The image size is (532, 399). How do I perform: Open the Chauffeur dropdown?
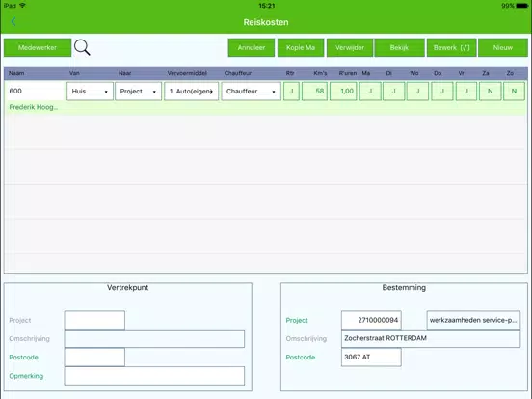(252, 91)
